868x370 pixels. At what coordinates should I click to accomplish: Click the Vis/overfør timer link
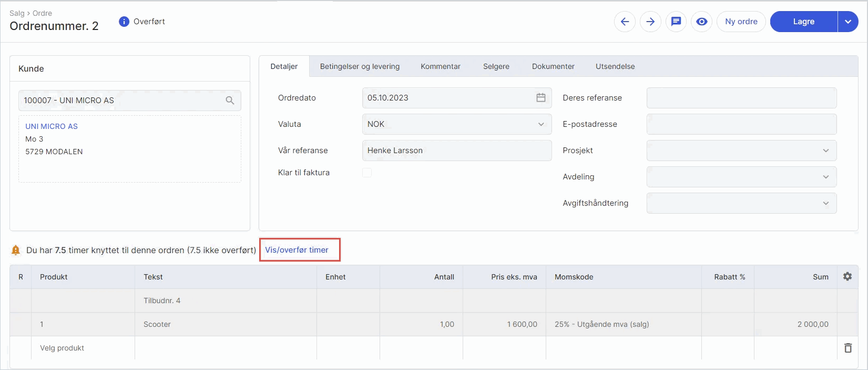297,250
